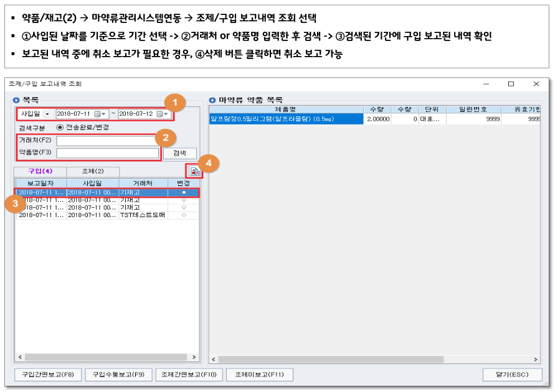Click the blue 목록 section bullet icon
Viewport: 555px width, 392px height.
click(x=16, y=100)
